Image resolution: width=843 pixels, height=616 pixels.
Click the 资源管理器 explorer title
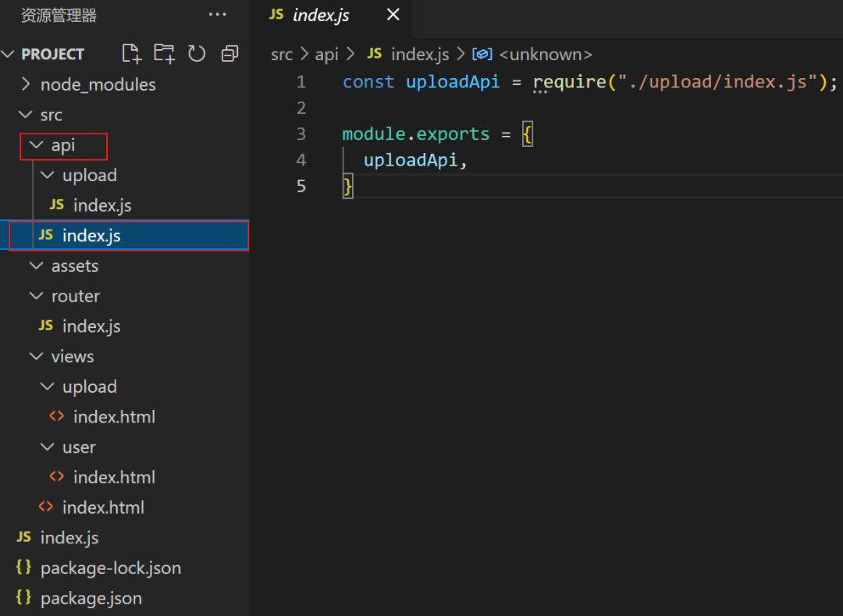point(59,15)
